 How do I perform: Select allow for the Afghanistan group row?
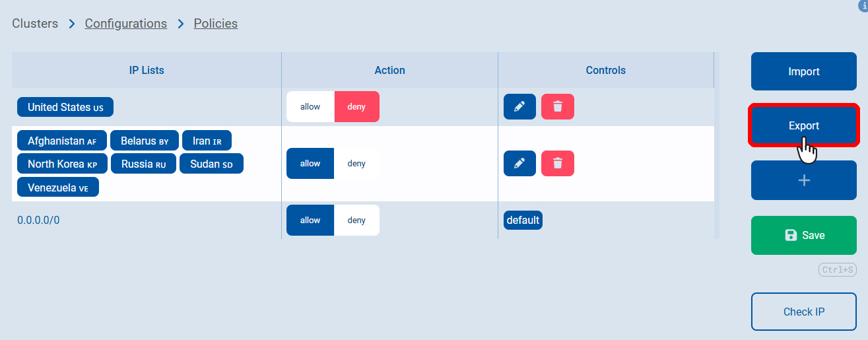[310, 164]
